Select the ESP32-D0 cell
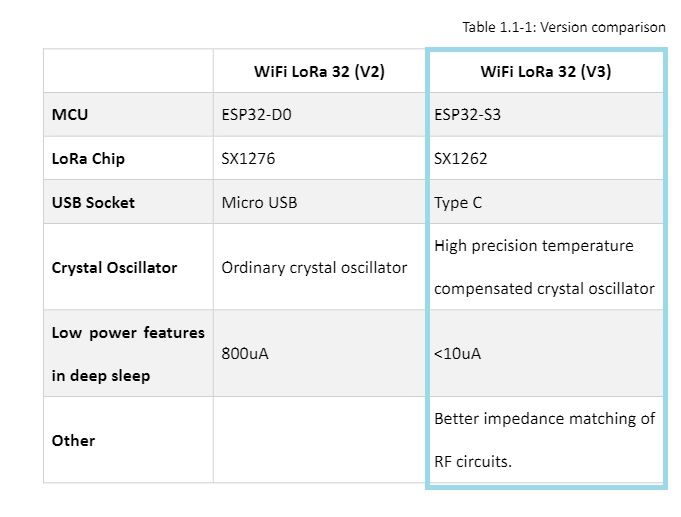 point(256,115)
